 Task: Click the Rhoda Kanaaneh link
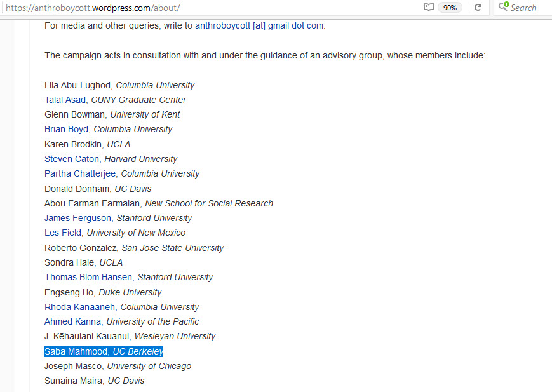point(79,307)
